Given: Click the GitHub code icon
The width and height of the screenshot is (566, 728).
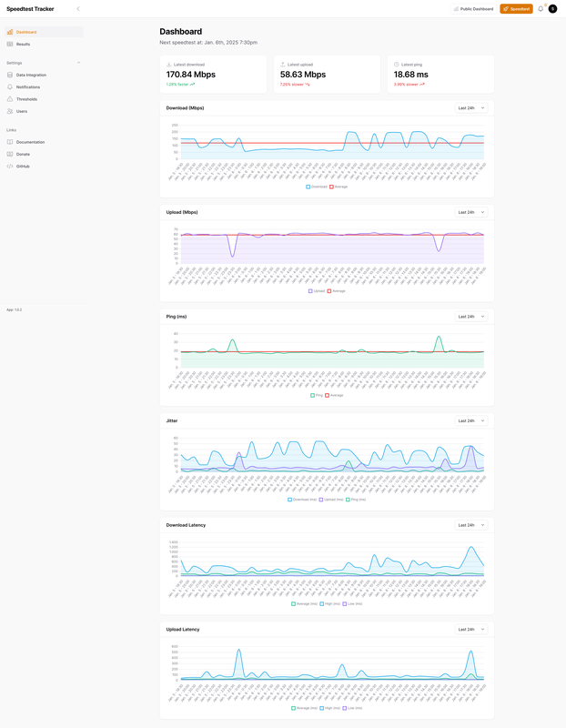Looking at the screenshot, I should pos(10,167).
